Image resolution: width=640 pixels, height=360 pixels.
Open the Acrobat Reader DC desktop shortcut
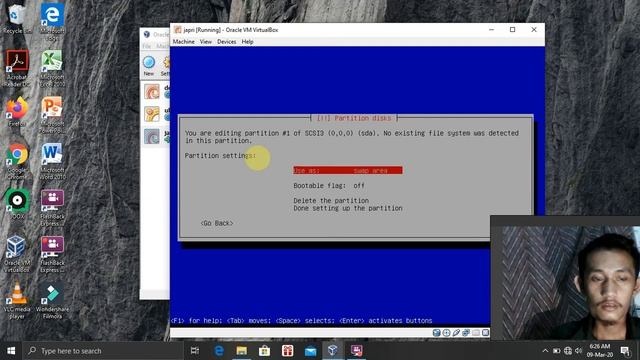click(16, 68)
